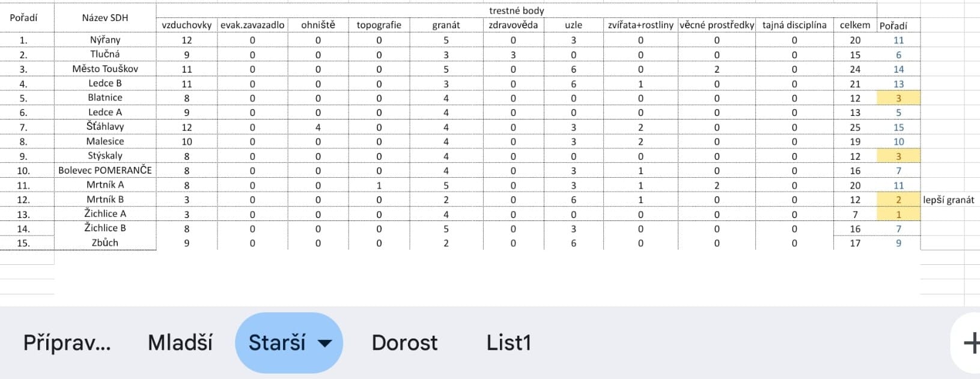
Task: Click the "Město Touškov" team cell
Action: click(x=105, y=68)
